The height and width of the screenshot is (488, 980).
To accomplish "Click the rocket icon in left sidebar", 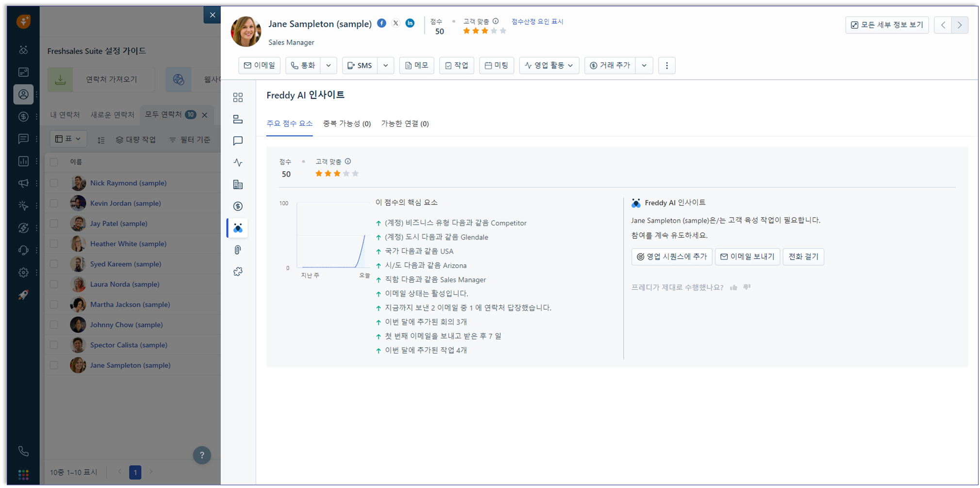I will coord(23,295).
